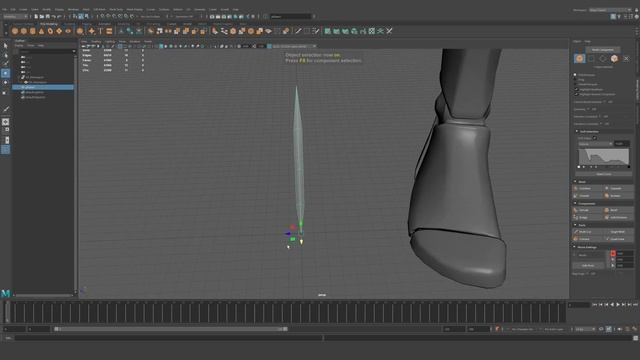This screenshot has height=360, width=640.
Task: Click the Reset Curve button
Action: (604, 174)
